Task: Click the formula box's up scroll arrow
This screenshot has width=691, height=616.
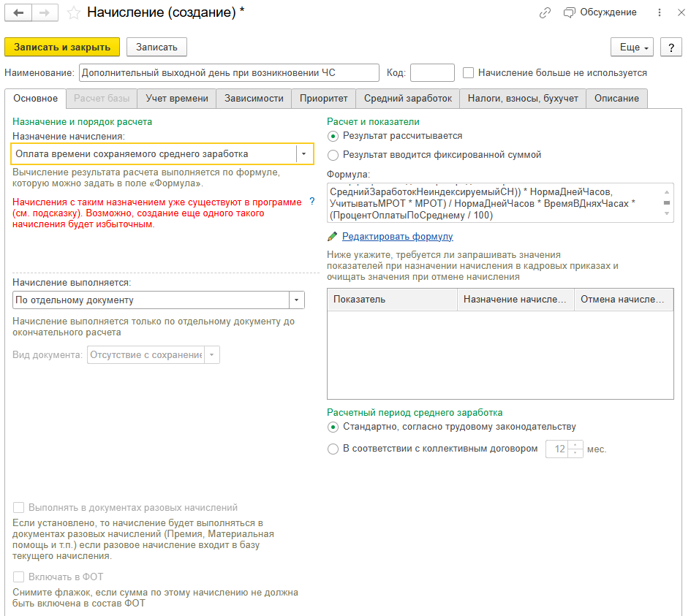Action: point(667,191)
